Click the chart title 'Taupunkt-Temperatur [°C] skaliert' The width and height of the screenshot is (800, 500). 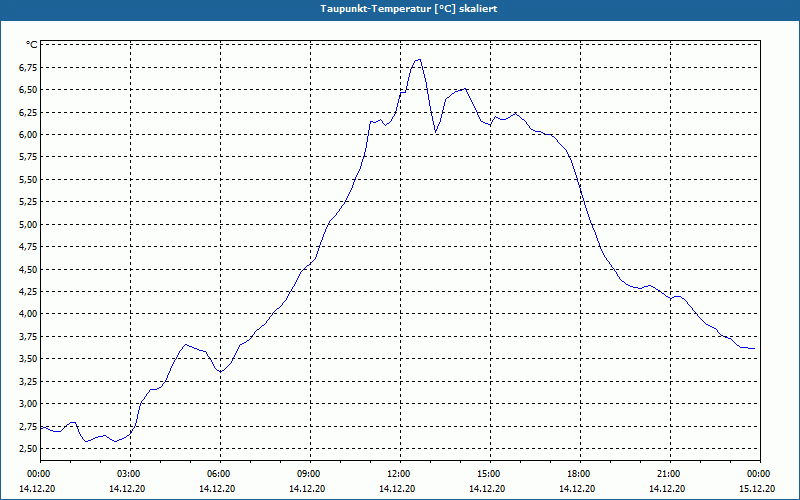click(x=409, y=9)
